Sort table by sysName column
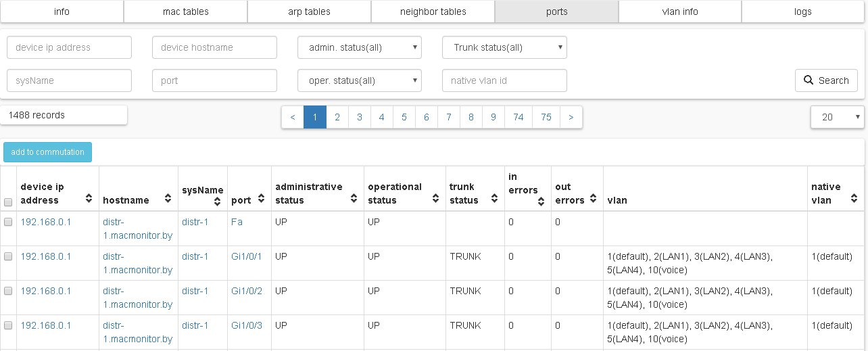868x351 pixels. (218, 202)
